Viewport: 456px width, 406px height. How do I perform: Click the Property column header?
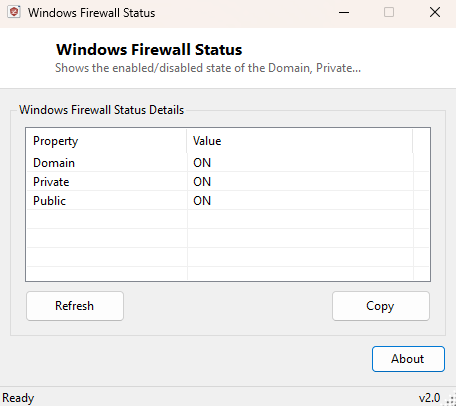coord(106,141)
